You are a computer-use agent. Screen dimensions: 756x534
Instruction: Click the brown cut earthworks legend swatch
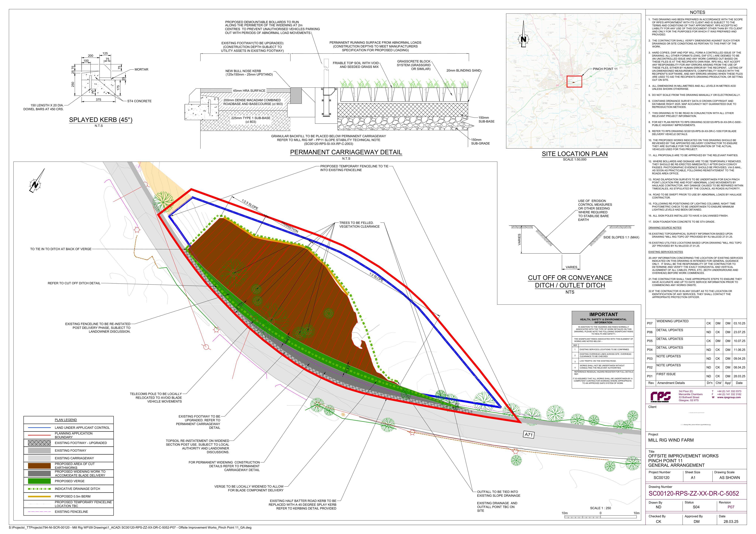point(39,466)
